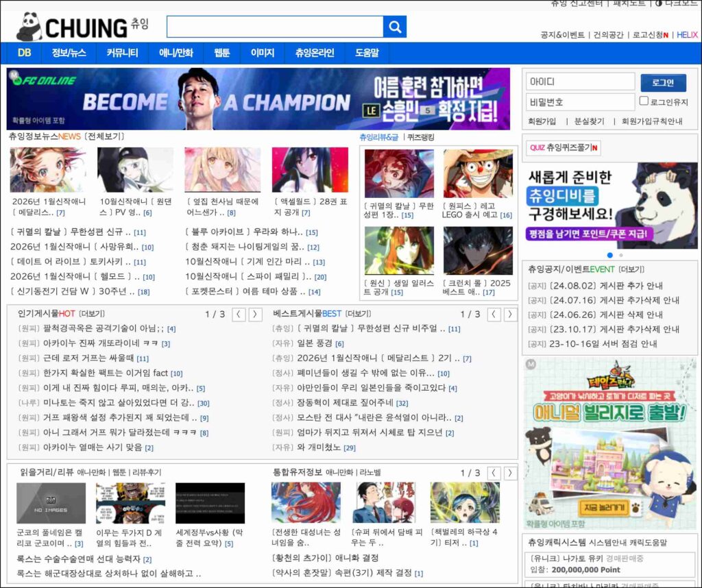Select the first blue carousel dot

pyautogui.click(x=609, y=255)
